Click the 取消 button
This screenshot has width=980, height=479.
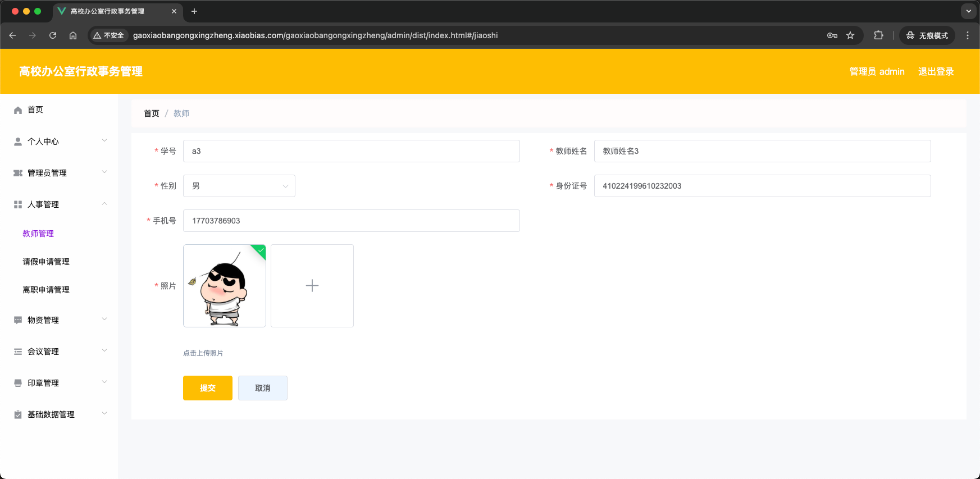click(x=263, y=388)
